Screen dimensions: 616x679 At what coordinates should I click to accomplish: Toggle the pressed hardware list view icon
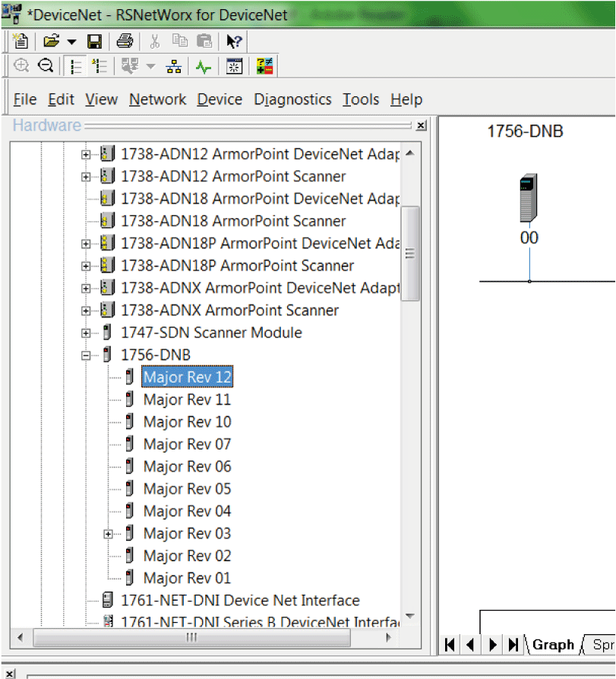(76, 66)
